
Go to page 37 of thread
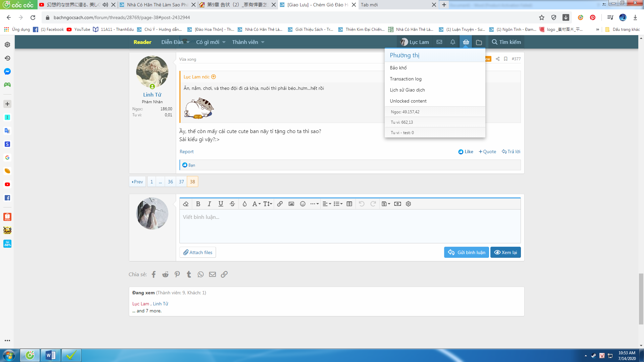click(x=181, y=182)
